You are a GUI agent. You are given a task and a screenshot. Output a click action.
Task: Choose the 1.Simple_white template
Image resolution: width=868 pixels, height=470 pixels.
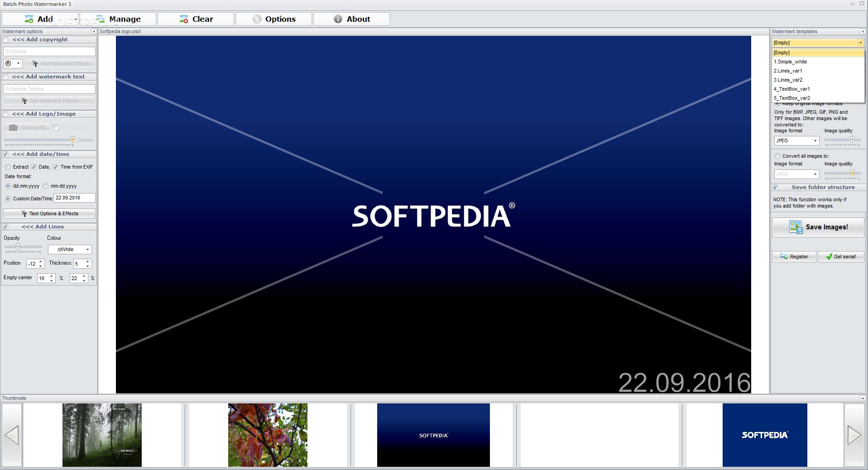pyautogui.click(x=818, y=62)
